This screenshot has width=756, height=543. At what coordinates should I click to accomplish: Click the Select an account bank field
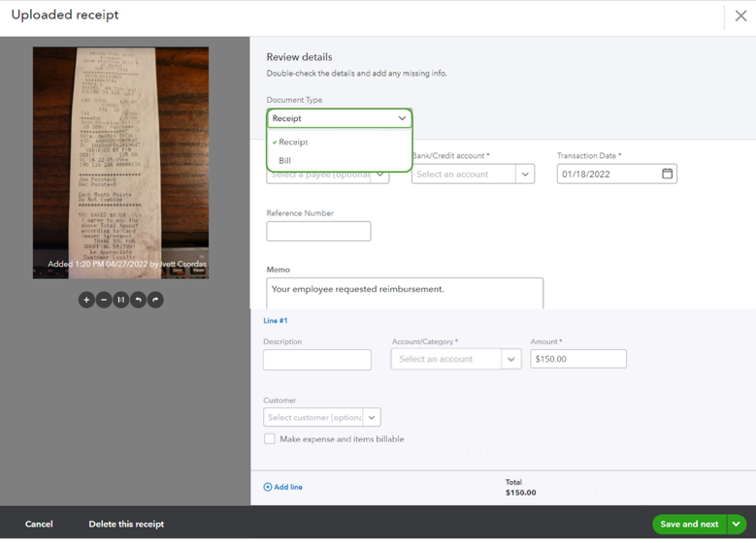(463, 174)
